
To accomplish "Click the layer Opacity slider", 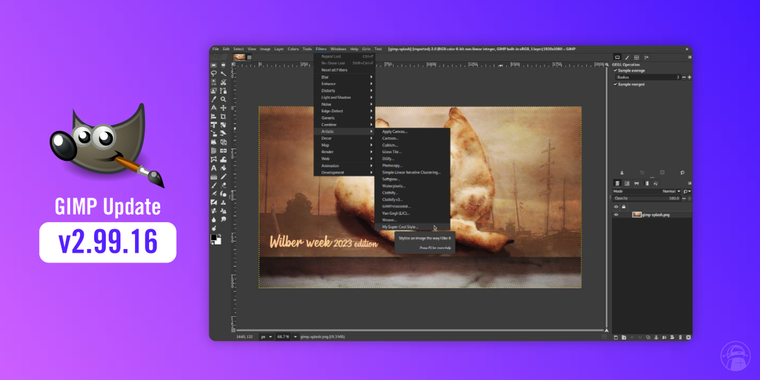I will tap(647, 198).
